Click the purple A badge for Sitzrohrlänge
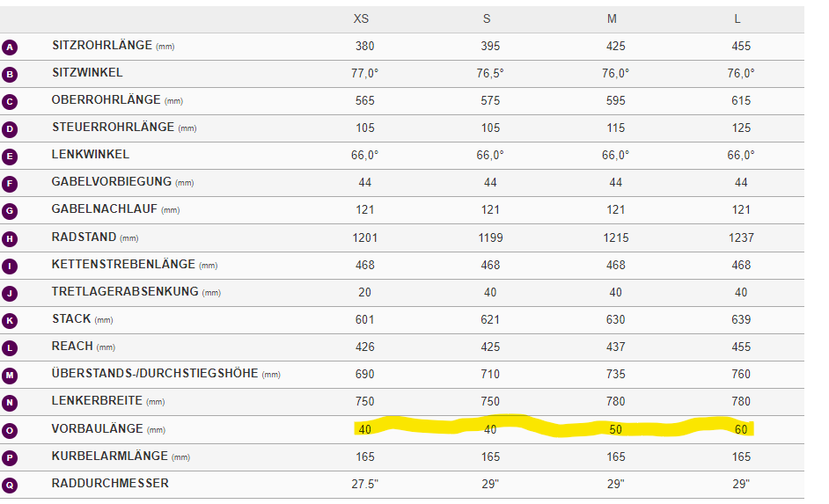Image resolution: width=829 pixels, height=504 pixels. 10,47
